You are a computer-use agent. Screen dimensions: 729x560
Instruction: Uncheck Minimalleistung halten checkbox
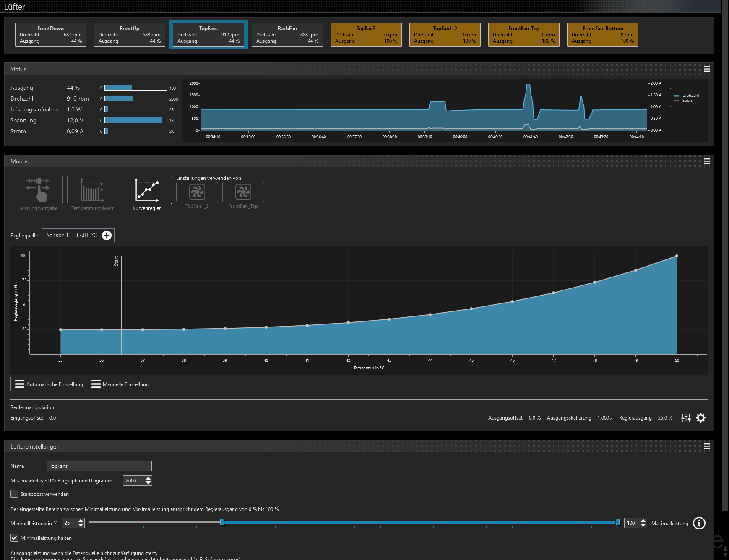pos(14,538)
